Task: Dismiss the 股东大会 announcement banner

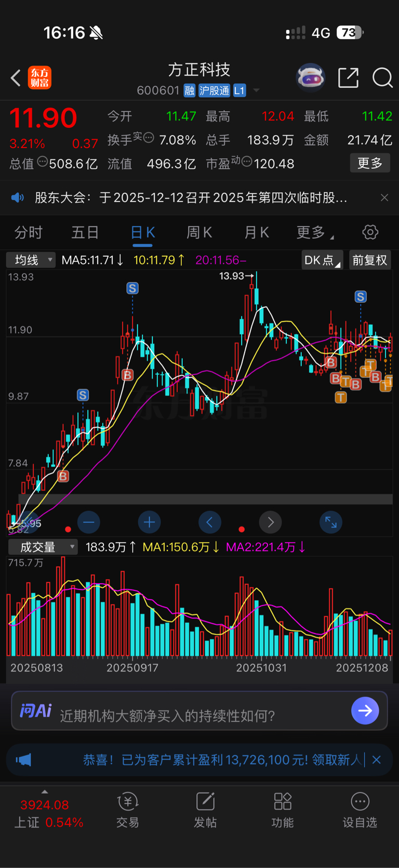Action: pyautogui.click(x=384, y=198)
